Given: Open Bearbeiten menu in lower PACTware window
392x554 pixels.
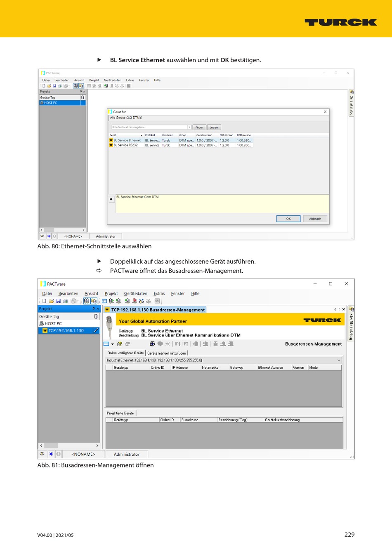Looking at the screenshot, I should (68, 294).
